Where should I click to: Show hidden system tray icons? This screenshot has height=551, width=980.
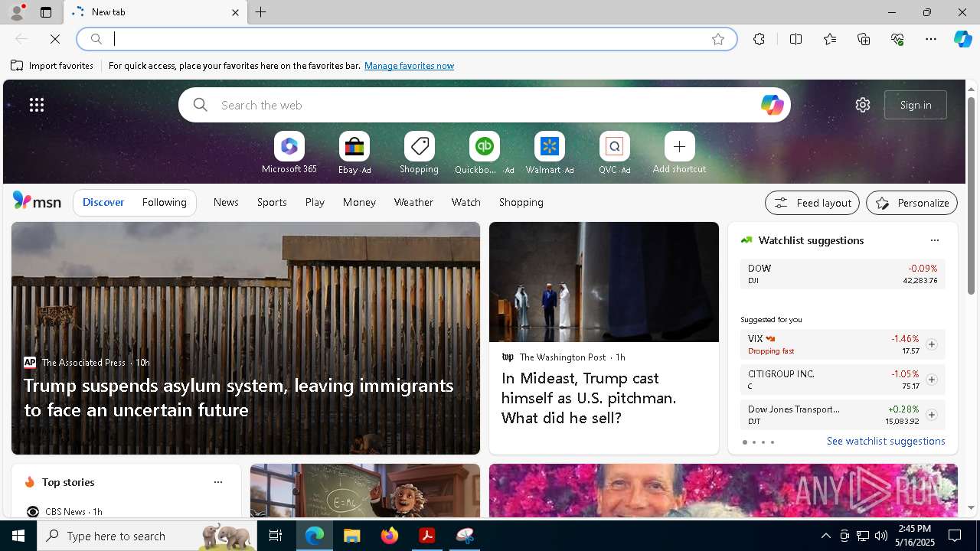pos(825,536)
